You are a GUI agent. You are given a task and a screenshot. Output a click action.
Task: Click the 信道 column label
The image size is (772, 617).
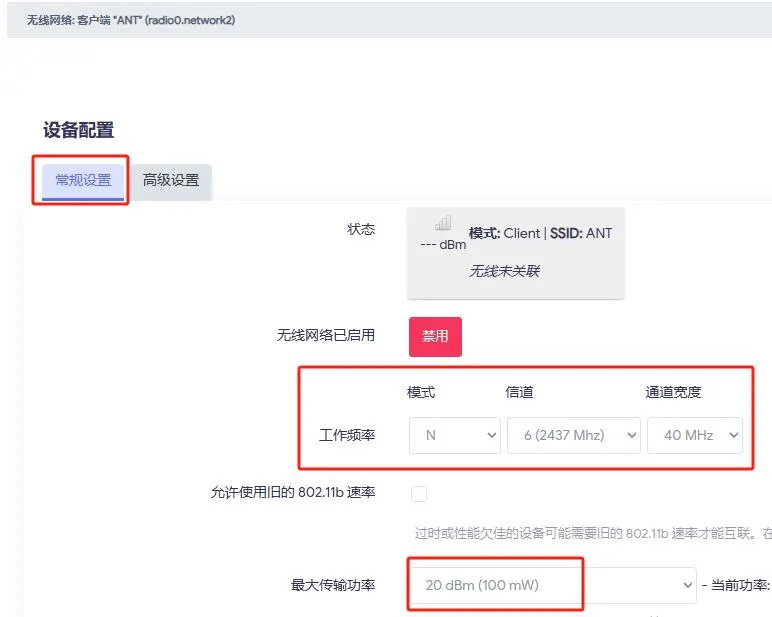[519, 392]
